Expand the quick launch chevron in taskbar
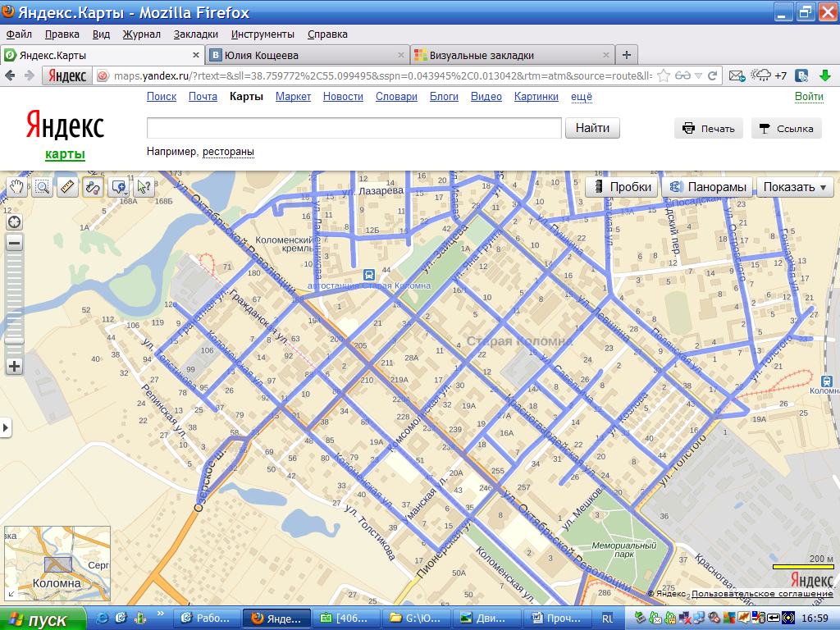 (x=160, y=614)
